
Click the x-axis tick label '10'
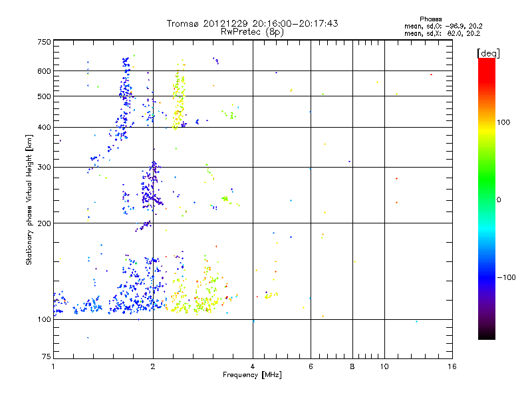(x=384, y=366)
